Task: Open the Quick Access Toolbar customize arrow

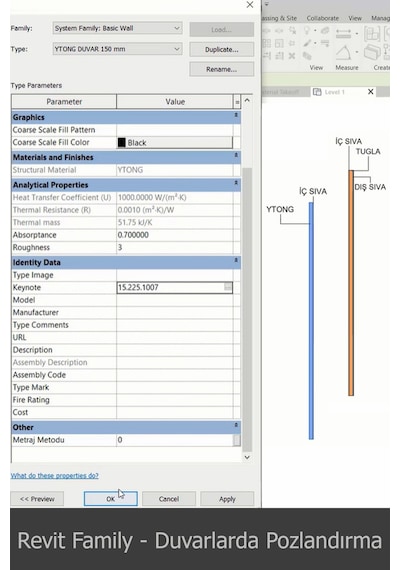Action: tap(267, 4)
